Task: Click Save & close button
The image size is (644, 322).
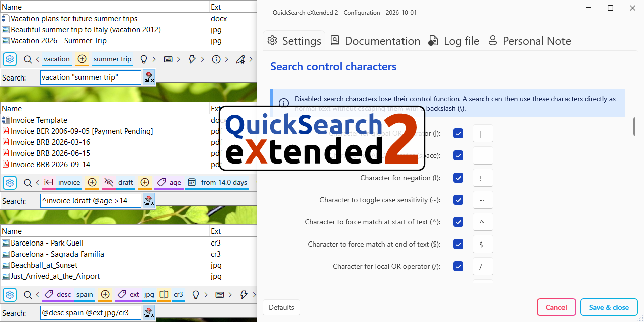Action: pos(609,307)
